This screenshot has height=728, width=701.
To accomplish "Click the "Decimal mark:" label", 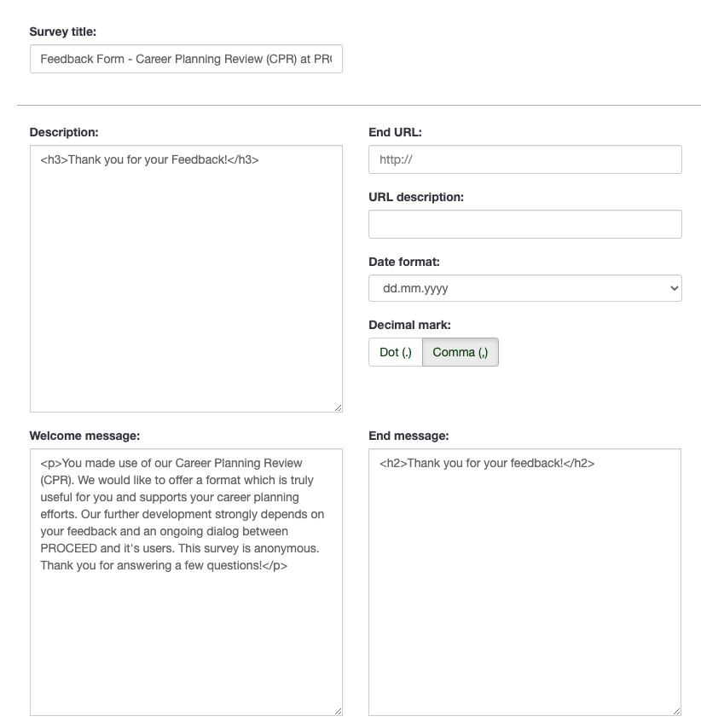I will [409, 325].
